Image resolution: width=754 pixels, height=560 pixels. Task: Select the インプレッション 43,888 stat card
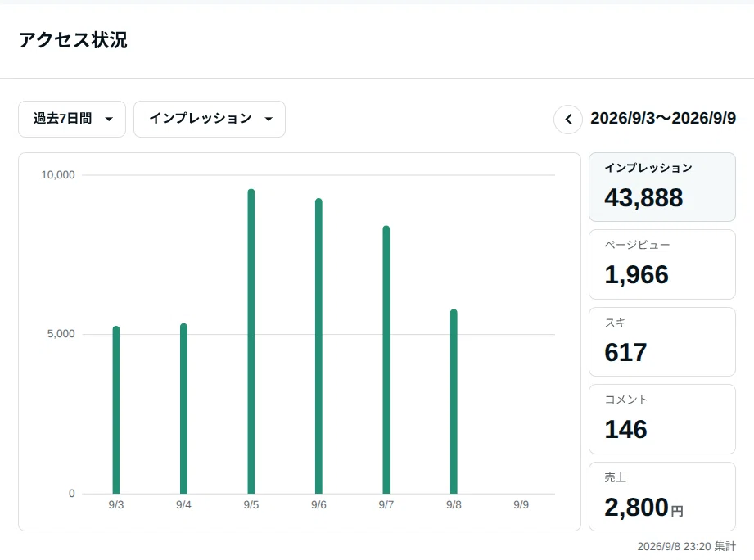662,187
